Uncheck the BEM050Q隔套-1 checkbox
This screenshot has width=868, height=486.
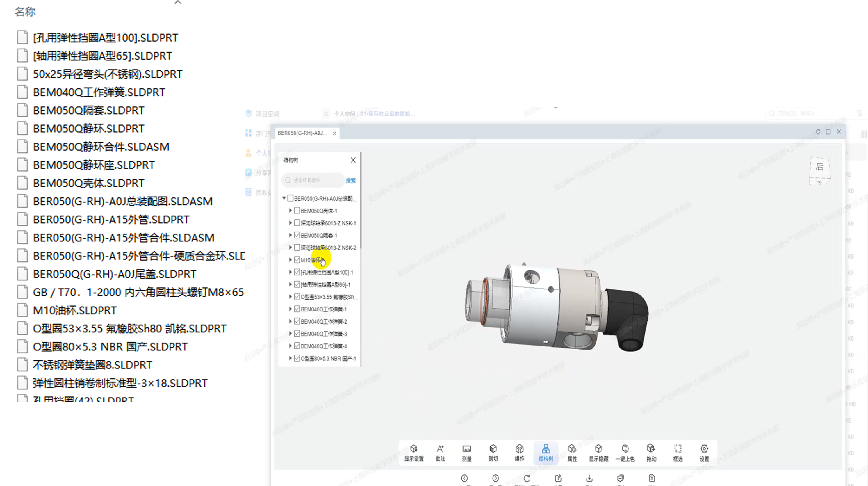[x=297, y=235]
